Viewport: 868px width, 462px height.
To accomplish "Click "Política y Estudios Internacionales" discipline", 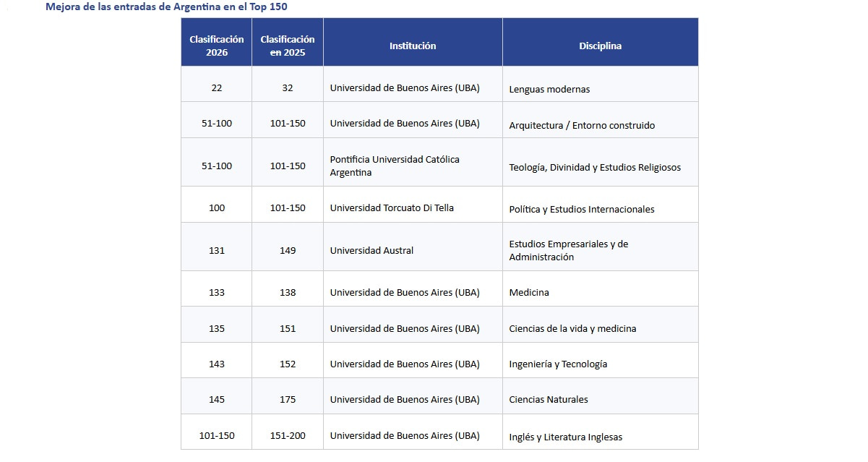I will (582, 209).
